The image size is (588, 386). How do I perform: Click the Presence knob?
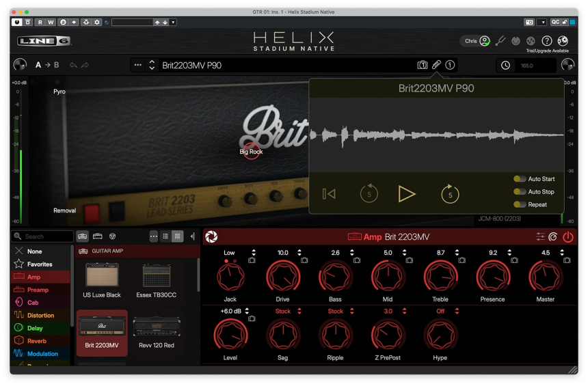click(x=493, y=277)
